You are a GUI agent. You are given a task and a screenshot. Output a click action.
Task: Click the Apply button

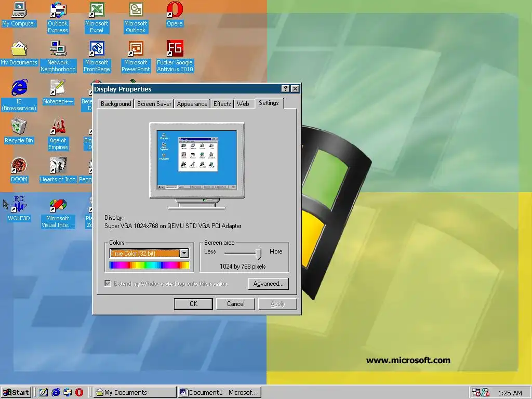click(x=277, y=303)
